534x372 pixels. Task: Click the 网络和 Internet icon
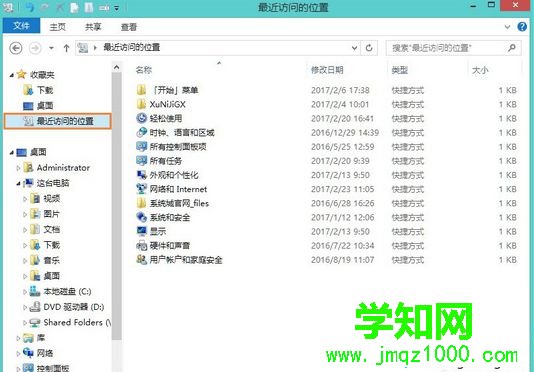141,189
